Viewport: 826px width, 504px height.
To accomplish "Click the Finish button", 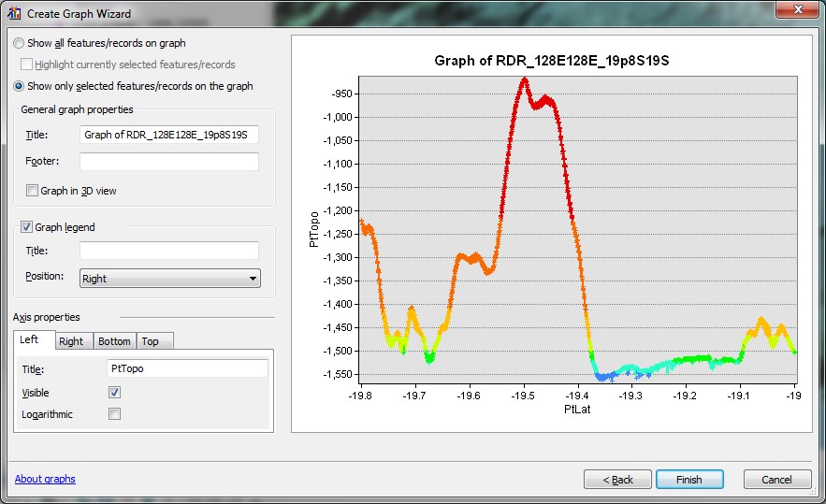I will [689, 480].
